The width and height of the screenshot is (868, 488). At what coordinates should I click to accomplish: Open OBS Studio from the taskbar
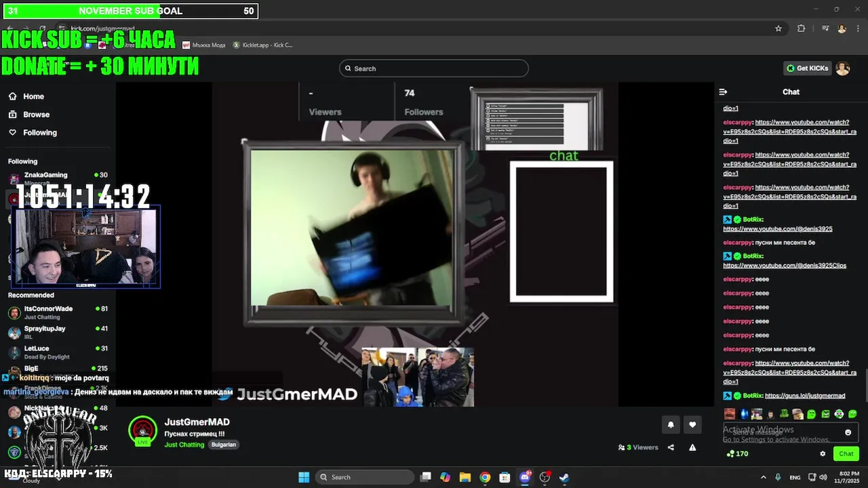[x=545, y=477]
